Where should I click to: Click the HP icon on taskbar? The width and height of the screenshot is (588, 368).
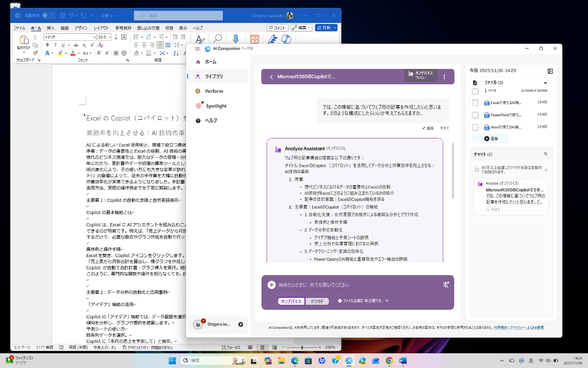point(322,361)
